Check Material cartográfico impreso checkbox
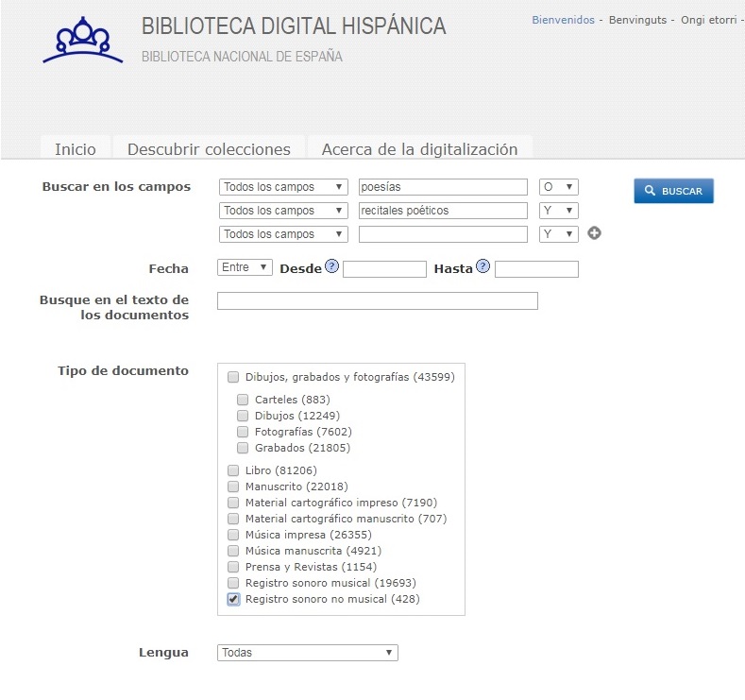This screenshot has width=745, height=700. tap(233, 503)
